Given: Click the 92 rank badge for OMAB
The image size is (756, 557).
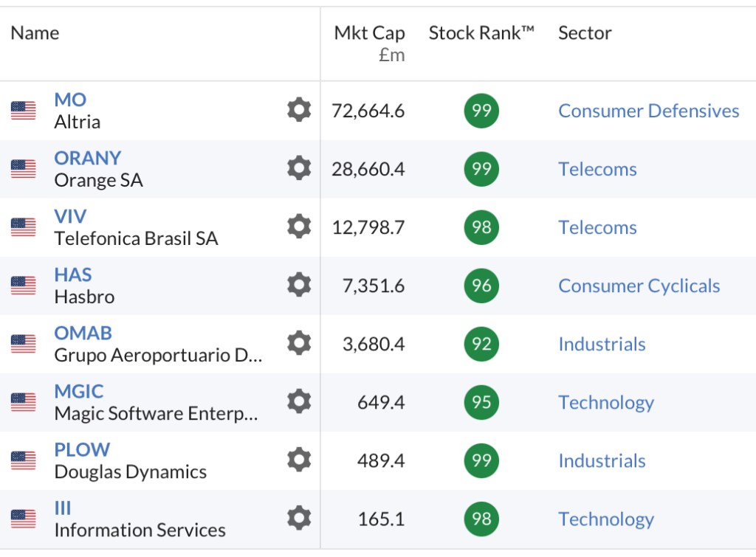Looking at the screenshot, I should [481, 344].
